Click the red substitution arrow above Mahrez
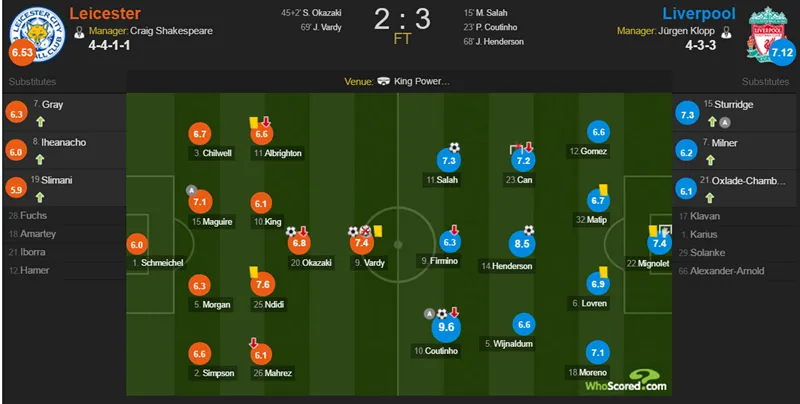 click(x=253, y=343)
